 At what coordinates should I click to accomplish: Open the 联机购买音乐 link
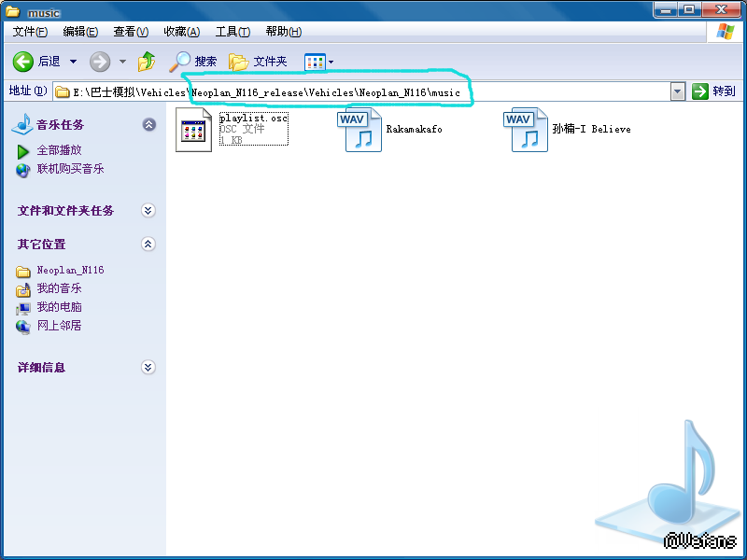click(71, 169)
